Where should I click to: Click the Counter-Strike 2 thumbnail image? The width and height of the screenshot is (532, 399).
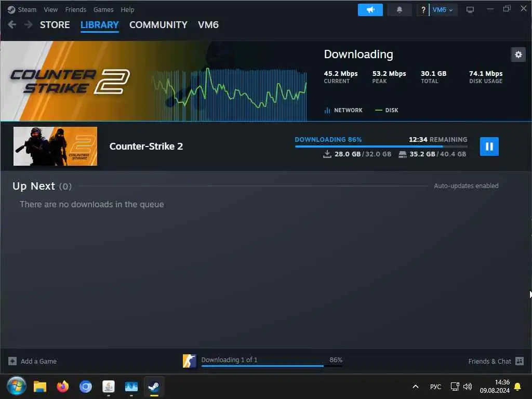click(55, 146)
